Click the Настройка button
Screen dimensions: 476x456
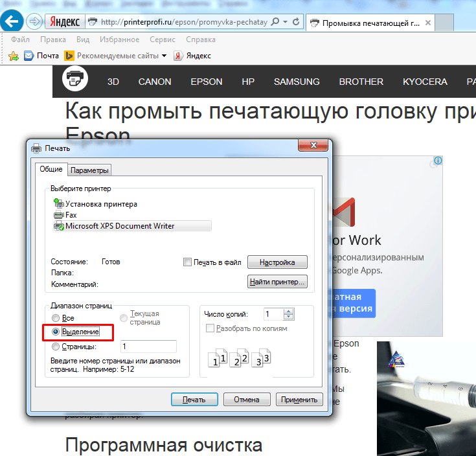click(x=277, y=262)
